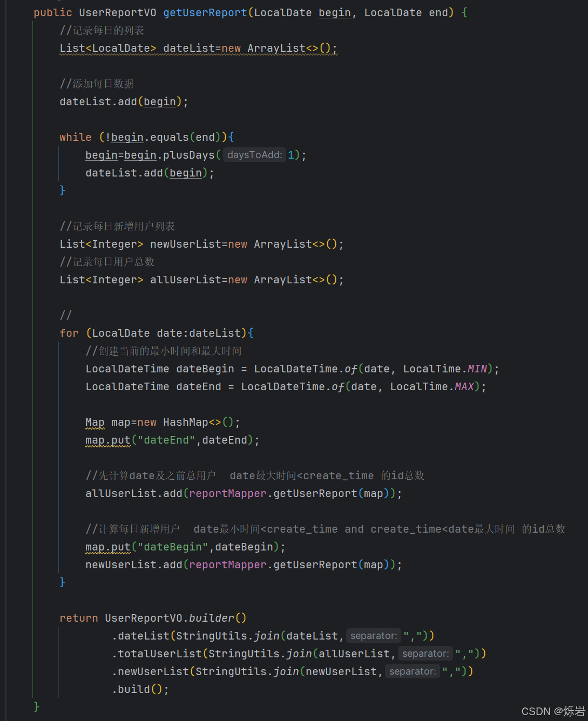Click getUserReport method name in the signature line
Viewport: 588px width, 721px height.
[205, 12]
